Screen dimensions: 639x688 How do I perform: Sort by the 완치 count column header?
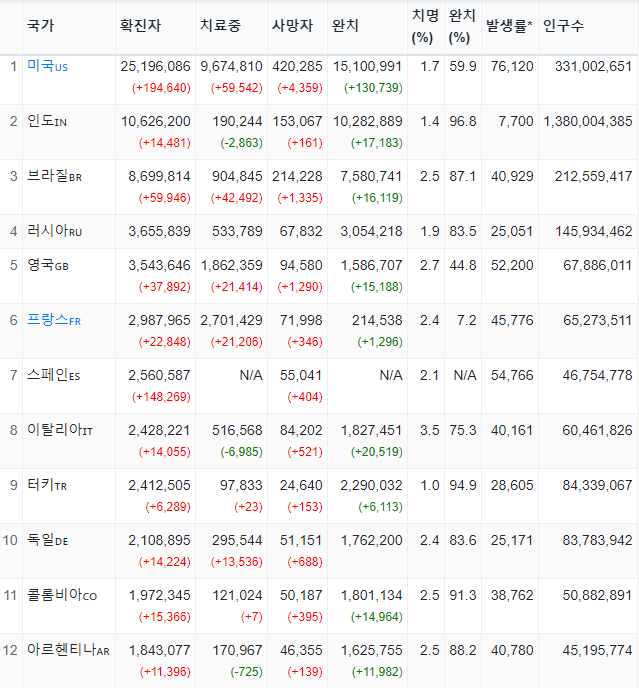pyautogui.click(x=345, y=25)
